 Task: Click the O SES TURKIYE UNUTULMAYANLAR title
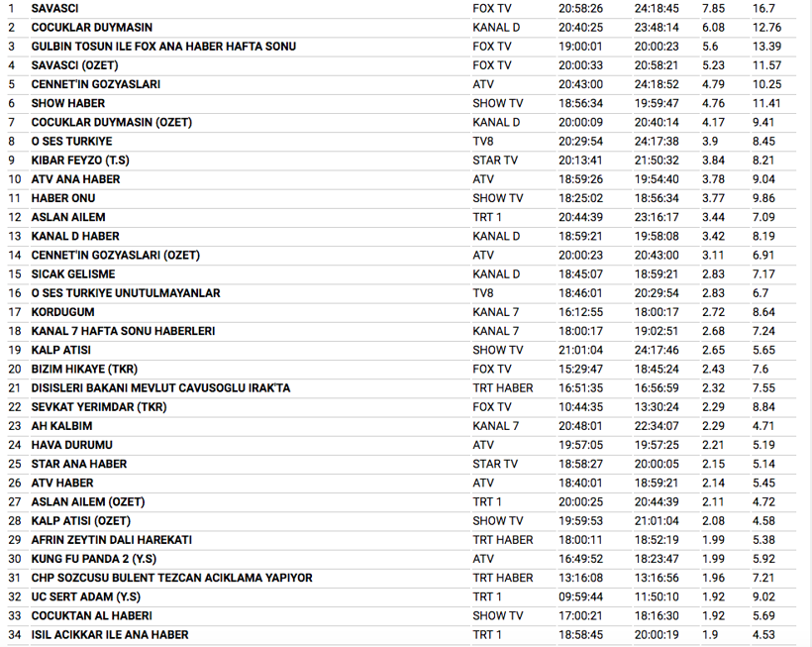click(x=126, y=293)
